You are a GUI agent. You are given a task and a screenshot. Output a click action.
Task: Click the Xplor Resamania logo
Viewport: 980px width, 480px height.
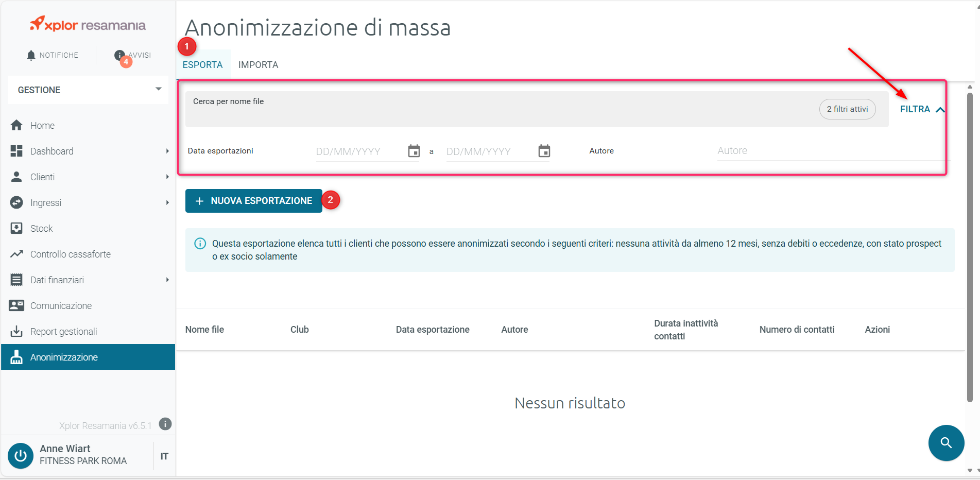88,24
